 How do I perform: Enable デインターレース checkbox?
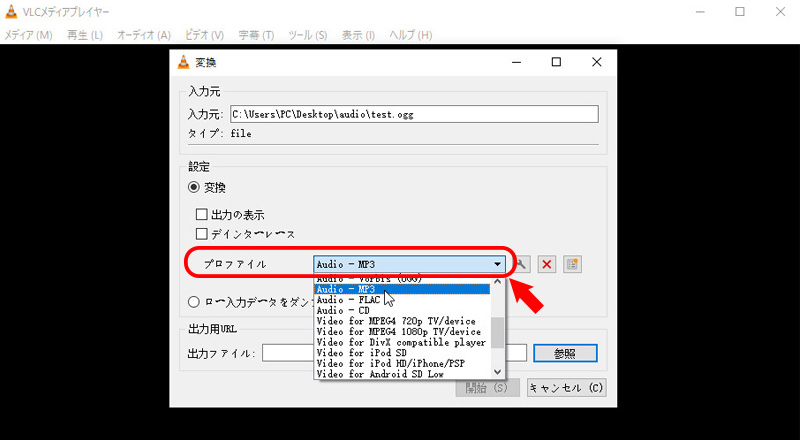click(202, 234)
